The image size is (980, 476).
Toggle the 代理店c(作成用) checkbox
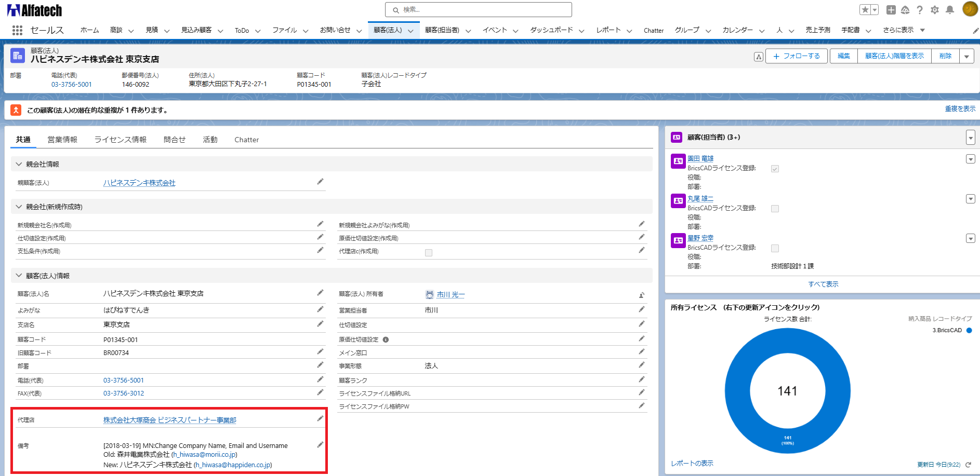(x=429, y=253)
